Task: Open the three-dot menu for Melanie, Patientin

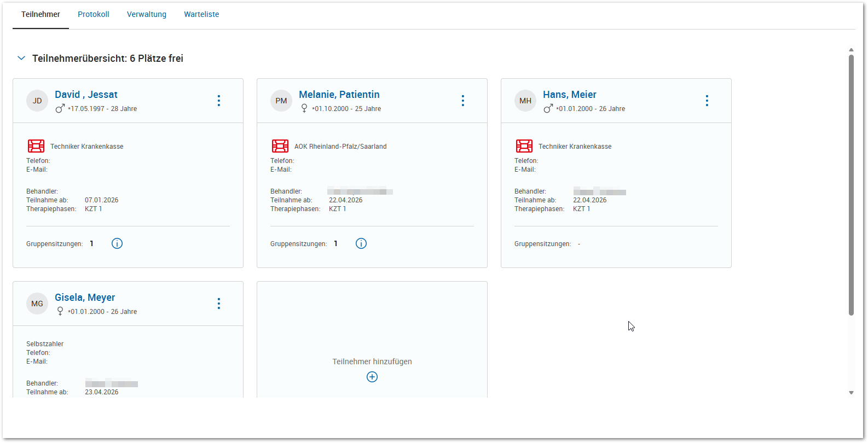Action: (462, 101)
